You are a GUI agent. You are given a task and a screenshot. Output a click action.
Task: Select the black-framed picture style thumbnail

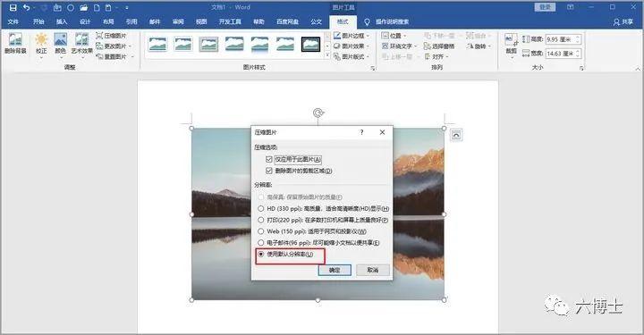(x=311, y=44)
